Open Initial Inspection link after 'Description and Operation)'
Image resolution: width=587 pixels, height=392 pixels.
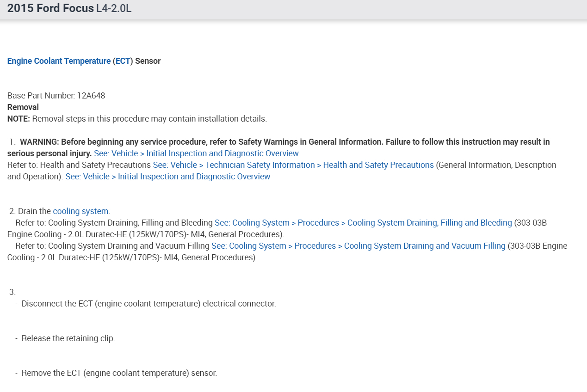click(168, 177)
